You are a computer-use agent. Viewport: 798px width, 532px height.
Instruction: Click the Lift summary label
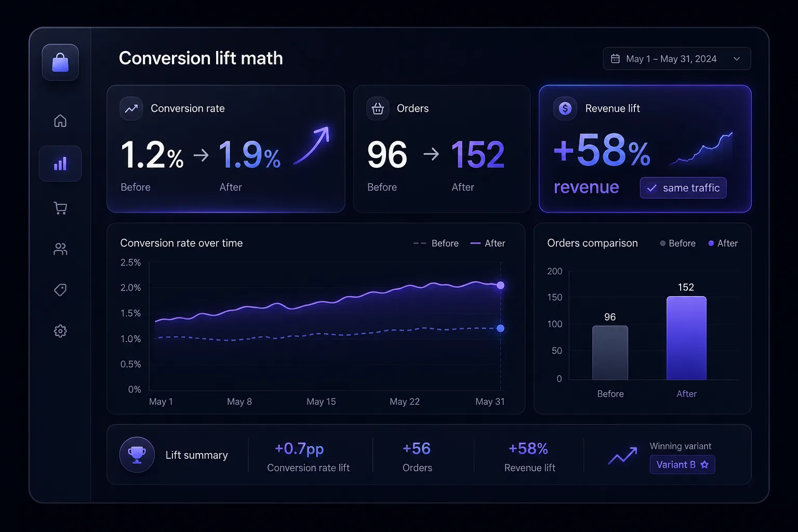(196, 455)
